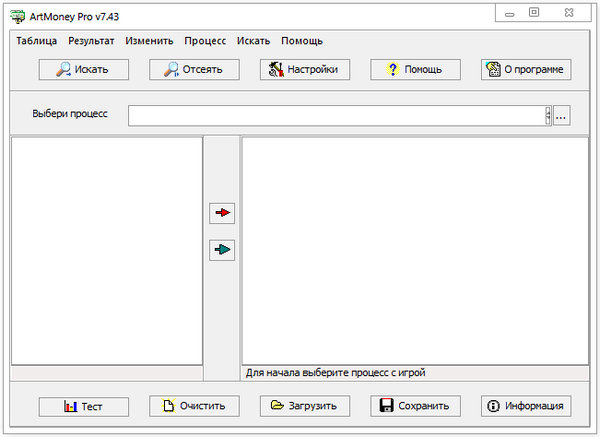Open the Информация info button
The width and height of the screenshot is (600, 437).
(x=526, y=406)
